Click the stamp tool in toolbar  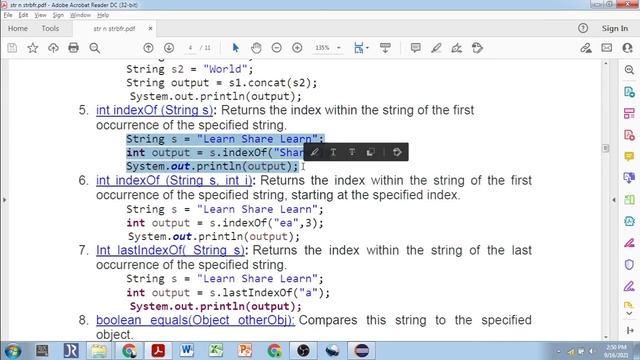tap(477, 48)
